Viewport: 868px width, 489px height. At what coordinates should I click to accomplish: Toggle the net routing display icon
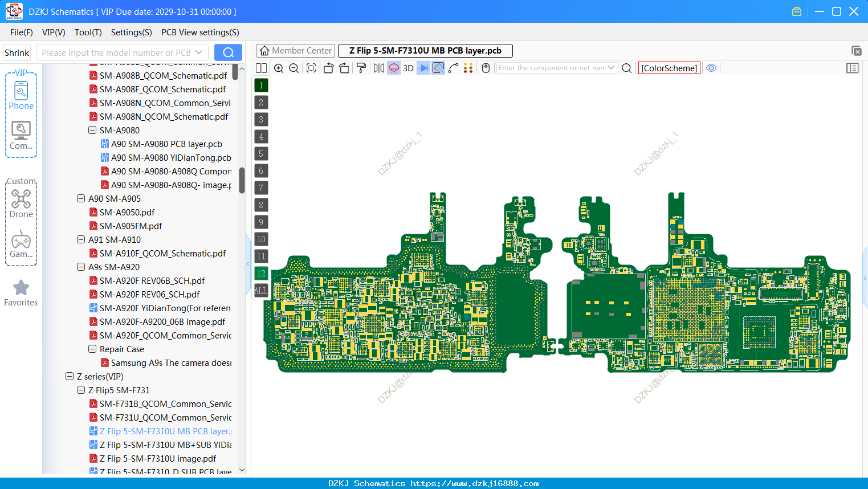pos(438,68)
